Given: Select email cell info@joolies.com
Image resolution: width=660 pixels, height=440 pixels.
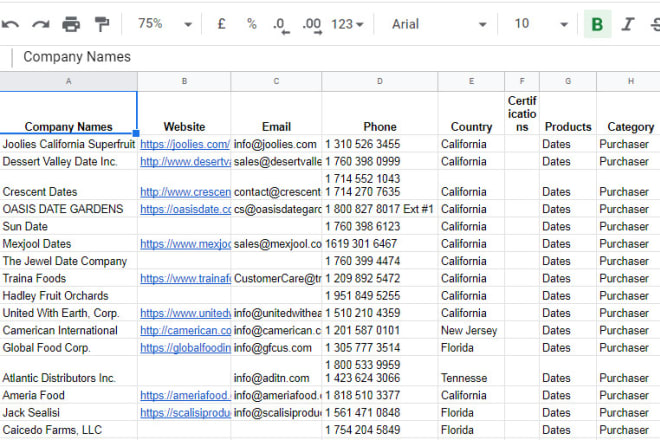Looking at the screenshot, I should 276,144.
